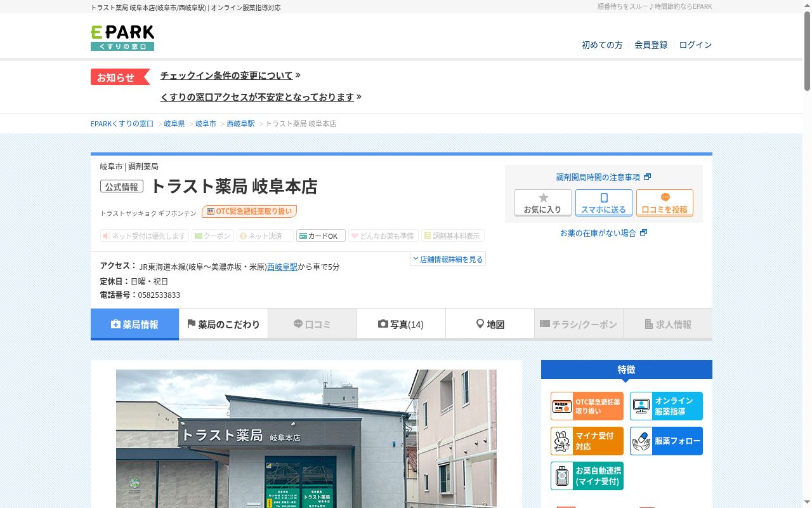Click the ネット決済 badge
This screenshot has height=508, width=812.
tap(265, 236)
